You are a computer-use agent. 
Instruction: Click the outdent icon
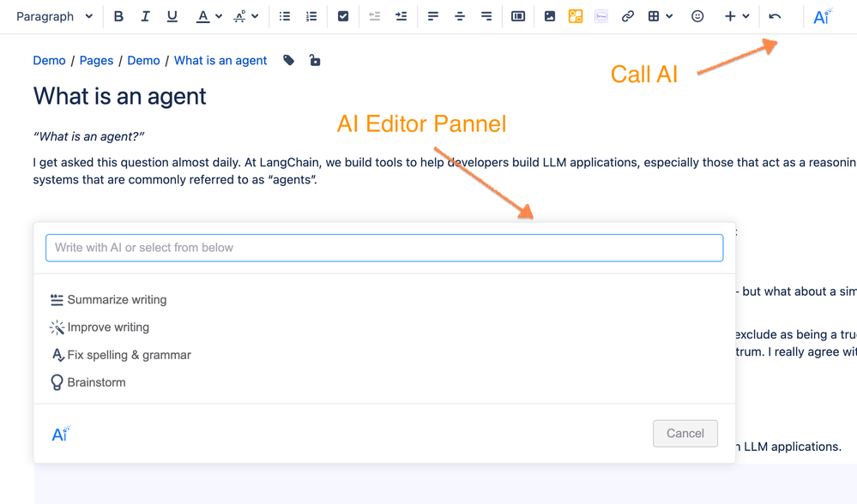point(374,16)
